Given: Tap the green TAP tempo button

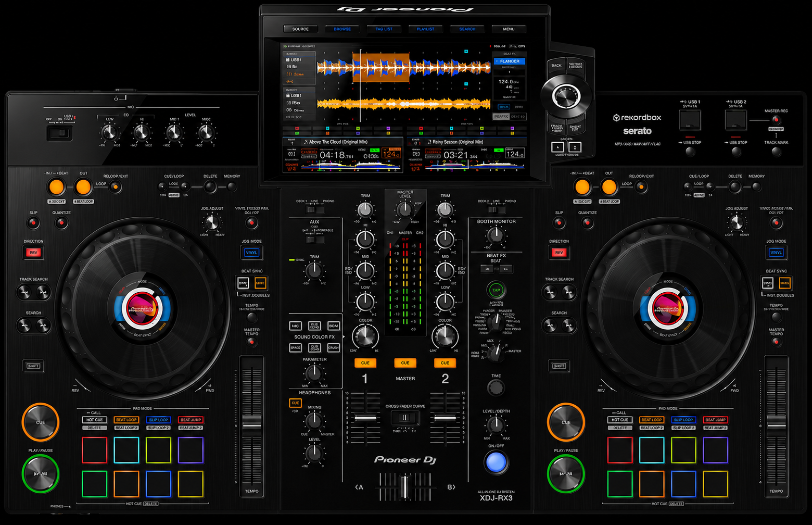Looking at the screenshot, I should (496, 290).
